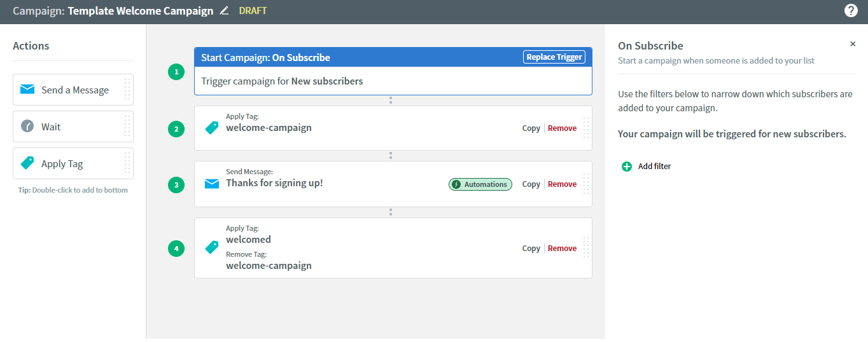
Task: Click tag icon on the welcomed step
Action: coord(211,247)
